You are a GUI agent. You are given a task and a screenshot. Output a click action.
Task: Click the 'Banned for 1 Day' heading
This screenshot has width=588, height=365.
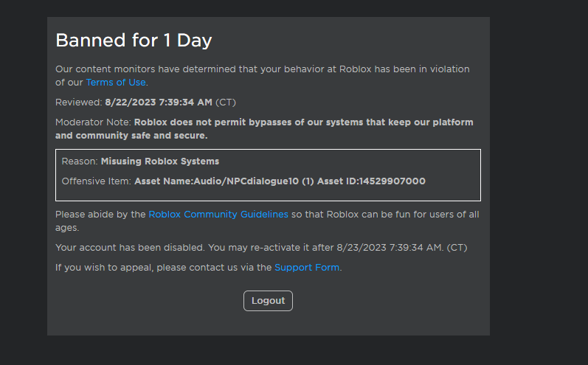pyautogui.click(x=134, y=40)
